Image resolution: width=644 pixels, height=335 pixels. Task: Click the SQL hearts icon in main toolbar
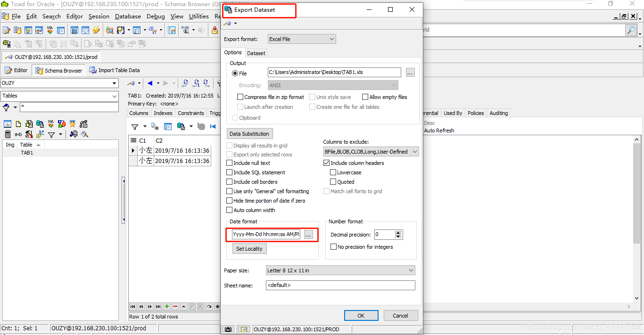coord(50,30)
